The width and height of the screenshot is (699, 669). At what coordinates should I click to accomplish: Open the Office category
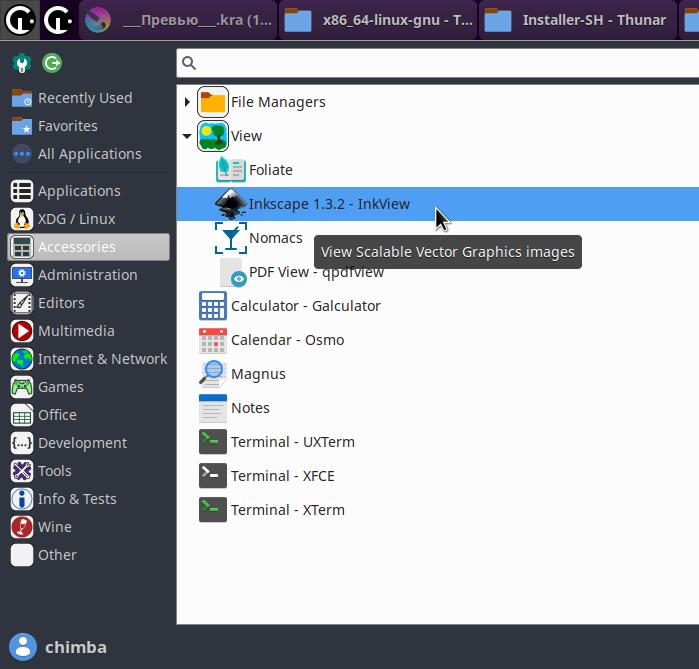click(x=89, y=415)
